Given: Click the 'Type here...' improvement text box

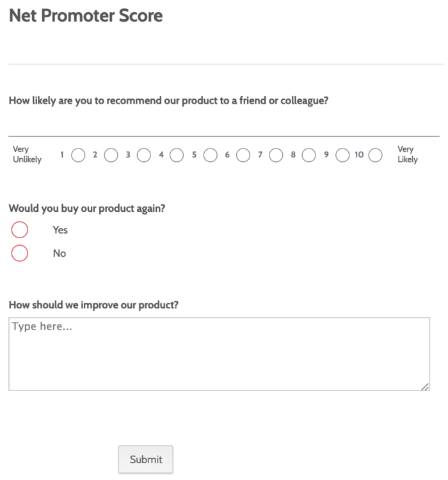Looking at the screenshot, I should pos(219,353).
